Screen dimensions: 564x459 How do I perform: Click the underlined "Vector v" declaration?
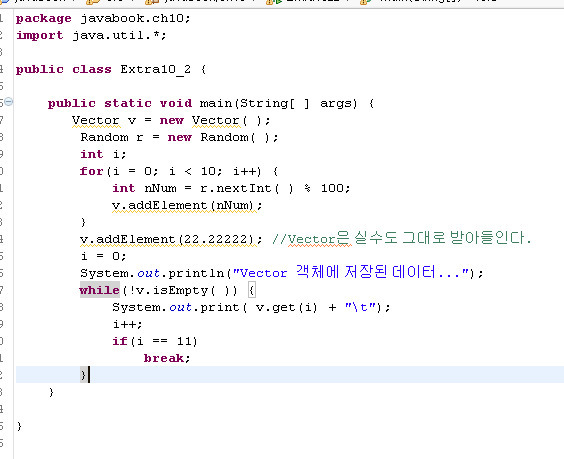104,121
